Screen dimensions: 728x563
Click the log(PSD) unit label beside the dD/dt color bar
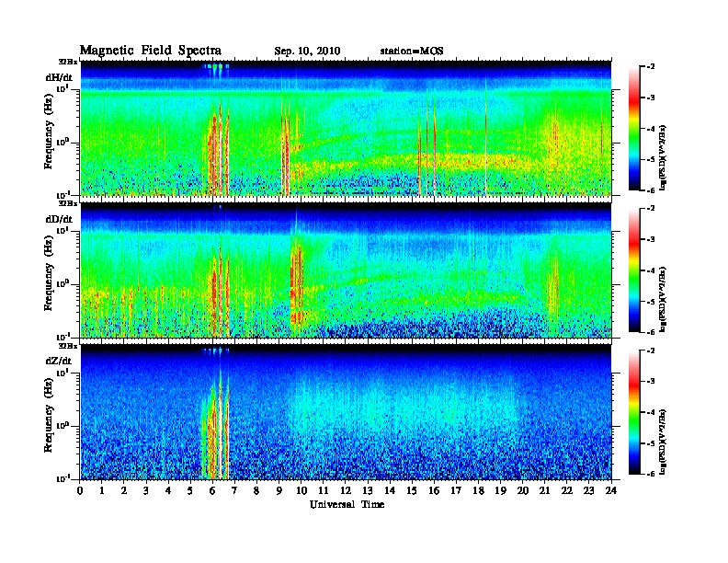pyautogui.click(x=663, y=299)
